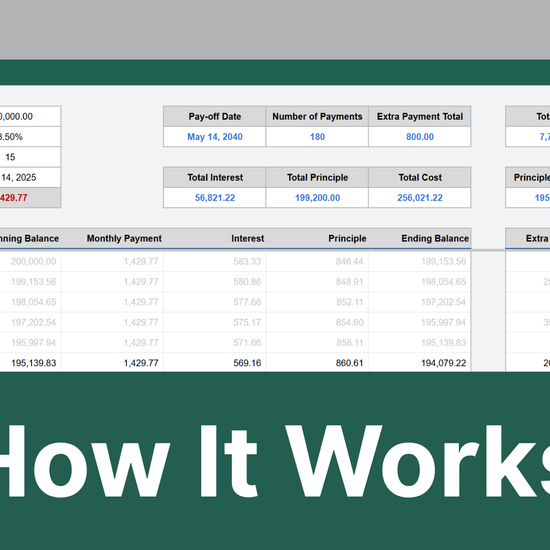The width and height of the screenshot is (550, 550).
Task: Click interest value 577.66
Action: click(247, 302)
